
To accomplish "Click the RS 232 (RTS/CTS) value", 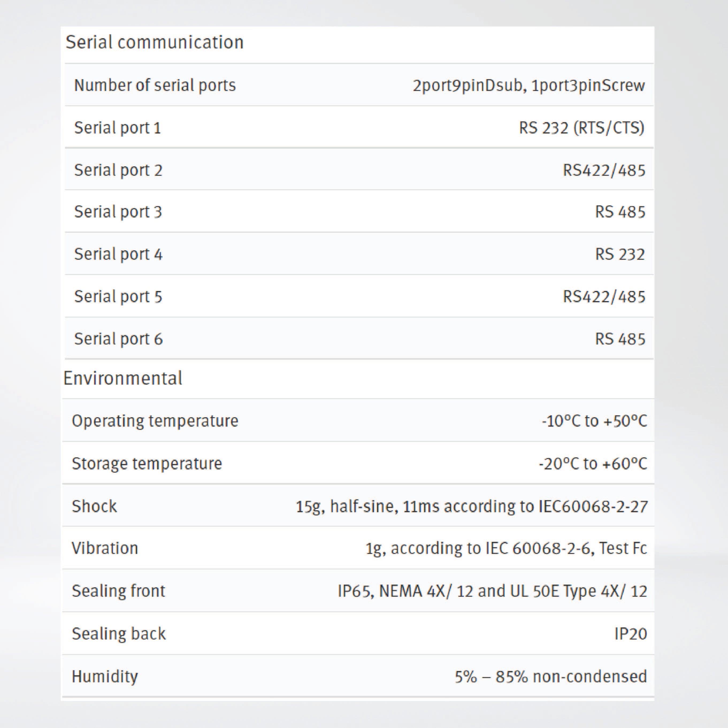I will pos(581,128).
